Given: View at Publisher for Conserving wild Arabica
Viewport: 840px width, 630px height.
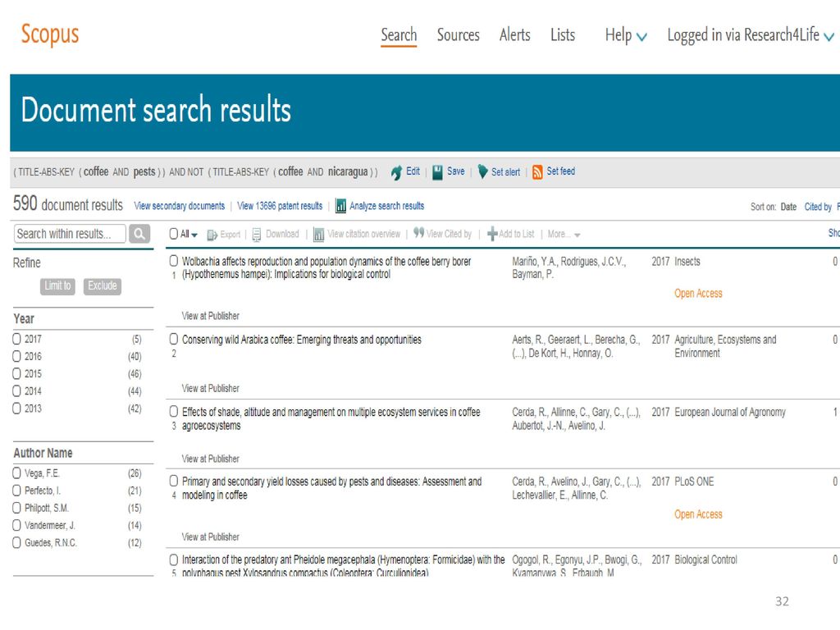Looking at the screenshot, I should [x=211, y=388].
